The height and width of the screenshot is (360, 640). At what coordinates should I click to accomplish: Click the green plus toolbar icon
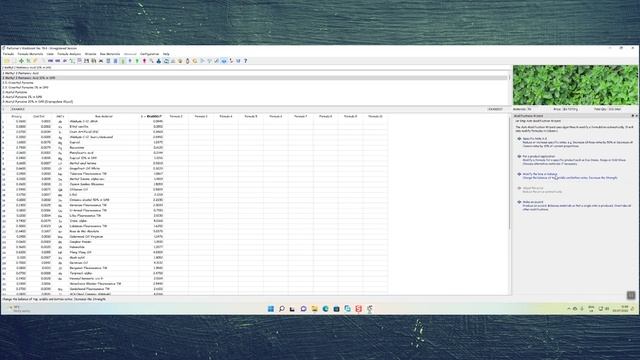click(x=21, y=61)
